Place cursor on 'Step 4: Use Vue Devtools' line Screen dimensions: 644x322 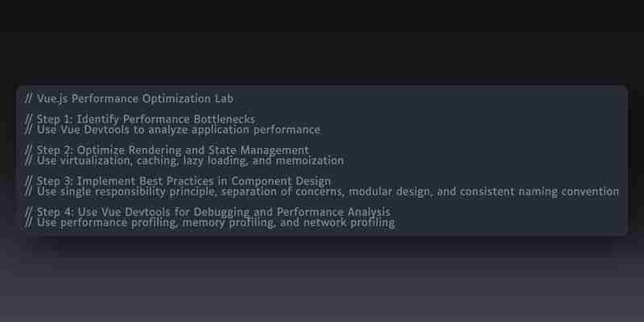[208, 212]
